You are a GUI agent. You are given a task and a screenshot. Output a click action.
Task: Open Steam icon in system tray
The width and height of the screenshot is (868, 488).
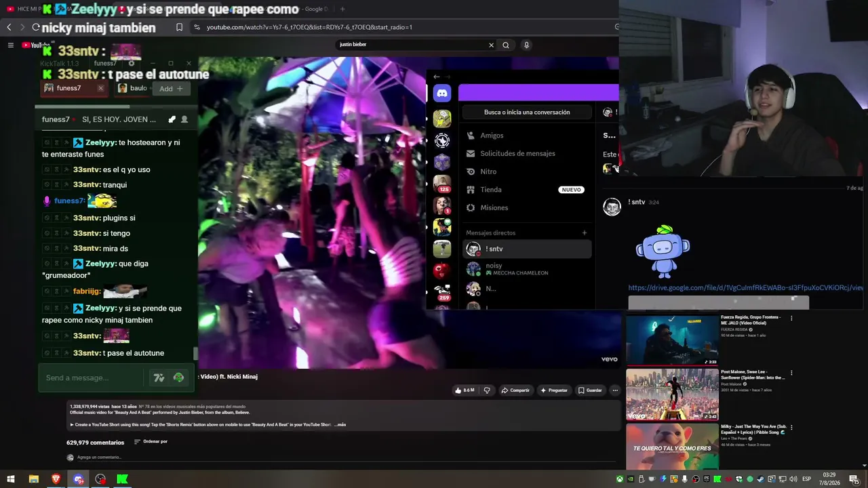click(x=760, y=479)
